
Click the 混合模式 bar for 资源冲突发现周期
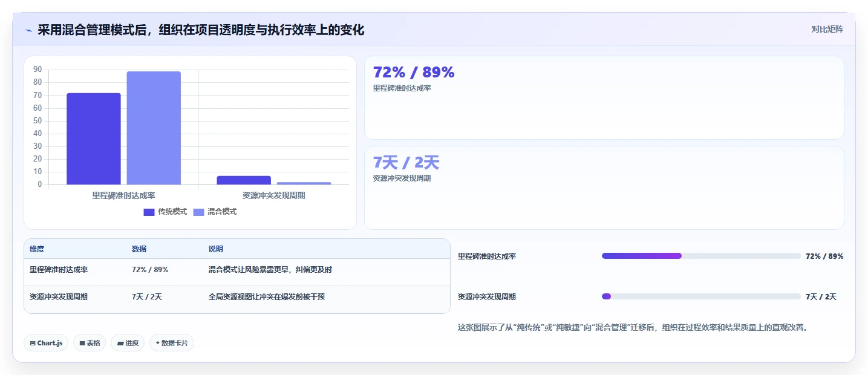(304, 183)
